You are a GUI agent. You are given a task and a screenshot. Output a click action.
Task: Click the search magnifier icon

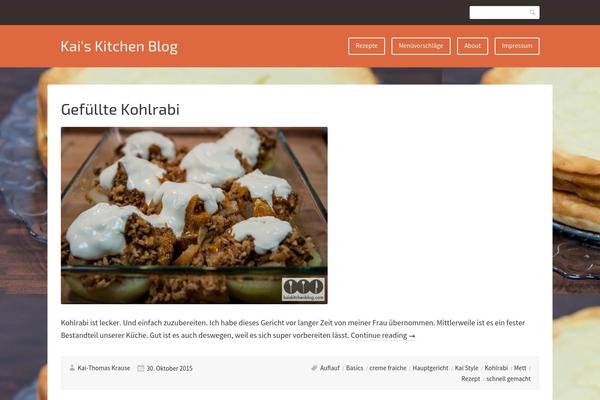(532, 13)
